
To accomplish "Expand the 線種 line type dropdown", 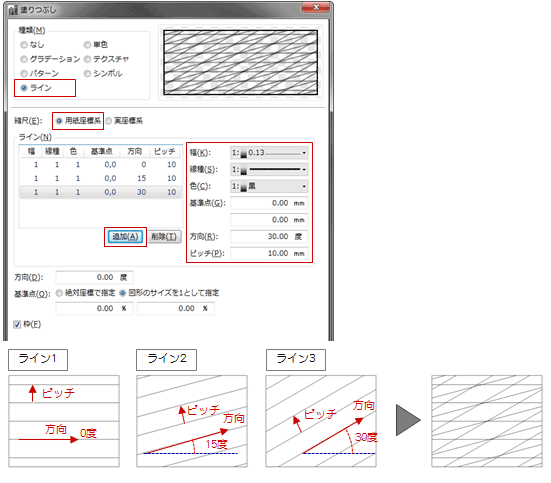I will (269, 169).
